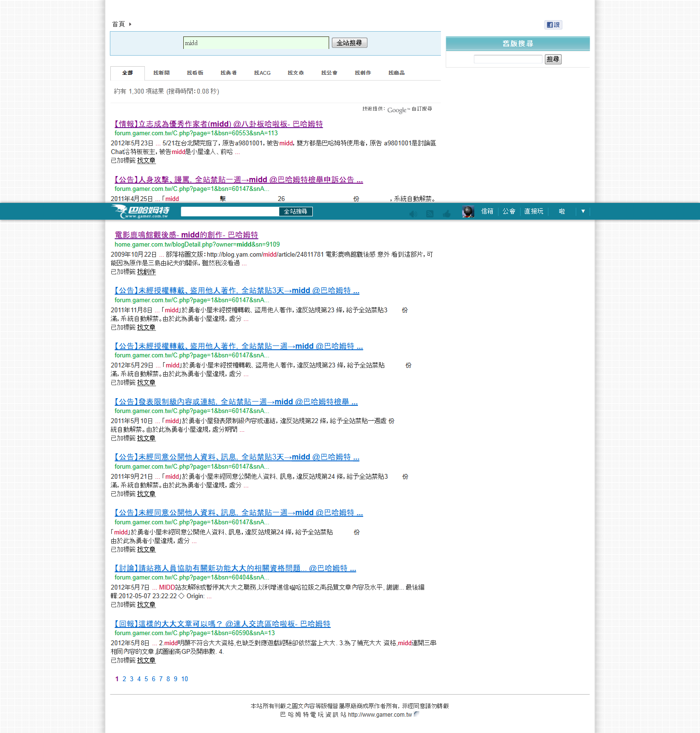The image size is (700, 733).
Task: Open result 【回報】這樣的大大文章可以嗎？
Action: click(223, 624)
